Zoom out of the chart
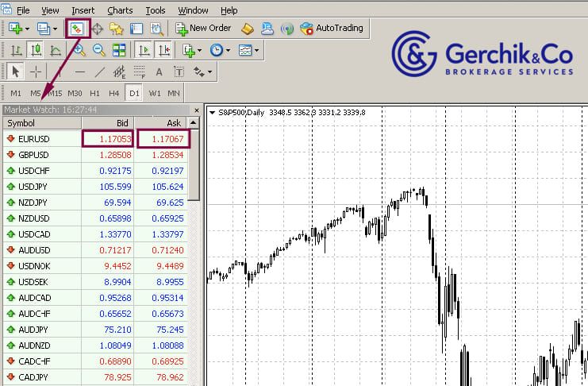 (x=99, y=50)
